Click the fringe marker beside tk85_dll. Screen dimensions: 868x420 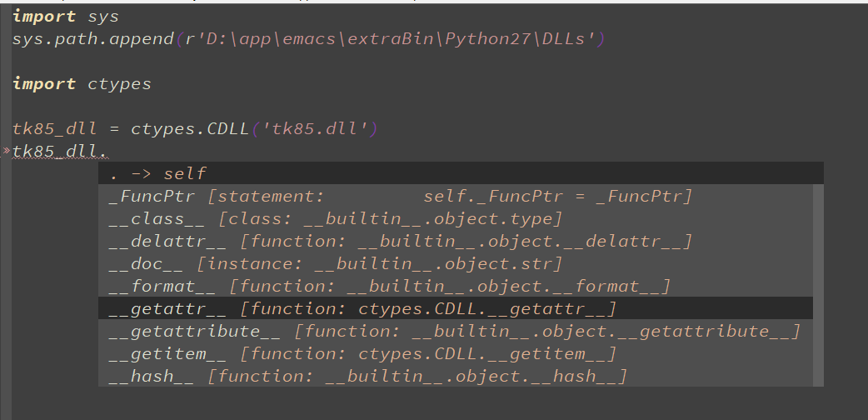pos(7,150)
